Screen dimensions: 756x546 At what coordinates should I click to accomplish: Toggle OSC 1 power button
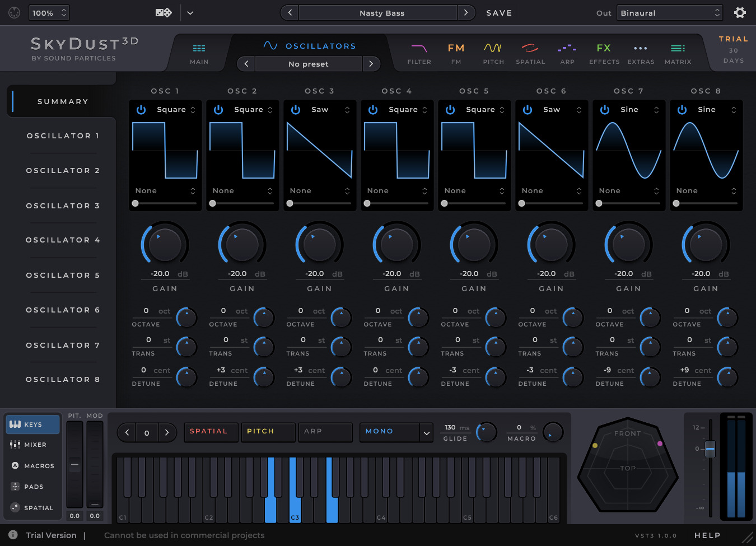(141, 110)
